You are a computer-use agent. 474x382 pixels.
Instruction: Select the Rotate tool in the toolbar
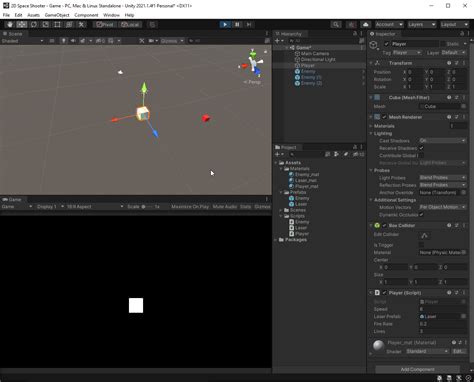coord(34,25)
